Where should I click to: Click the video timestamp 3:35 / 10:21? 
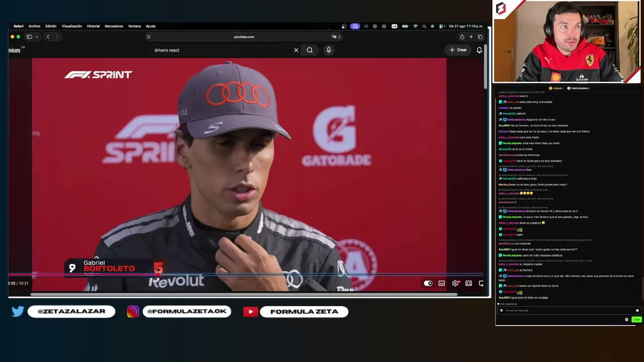(19, 284)
